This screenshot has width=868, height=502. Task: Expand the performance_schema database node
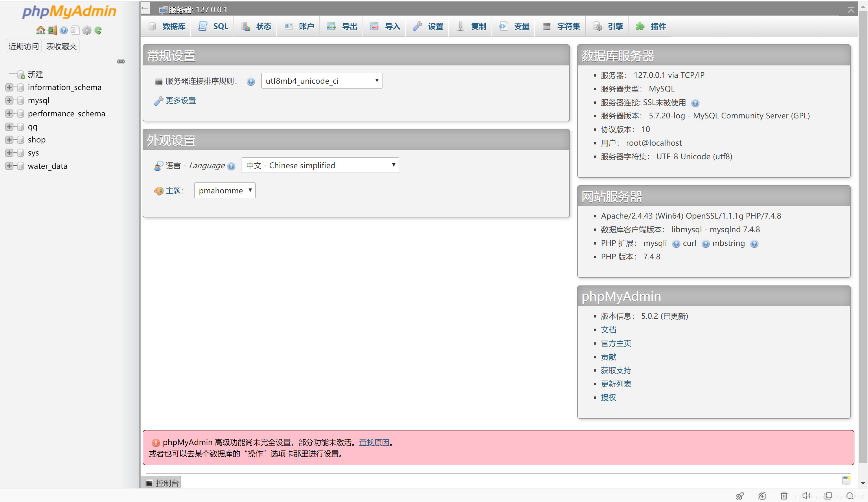[9, 114]
